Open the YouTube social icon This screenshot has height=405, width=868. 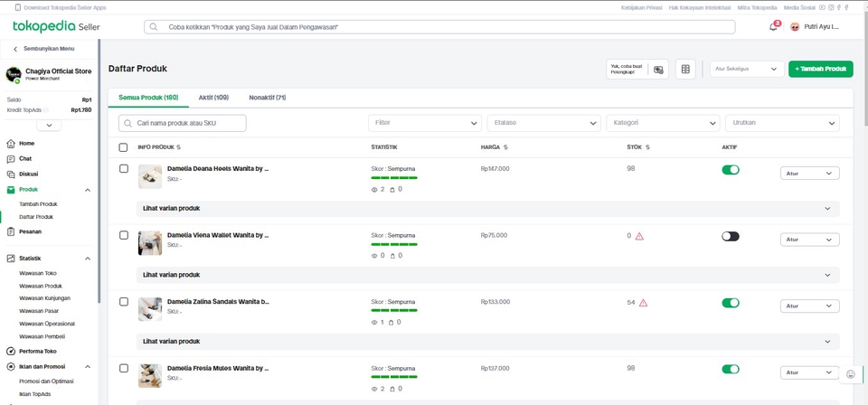click(823, 8)
